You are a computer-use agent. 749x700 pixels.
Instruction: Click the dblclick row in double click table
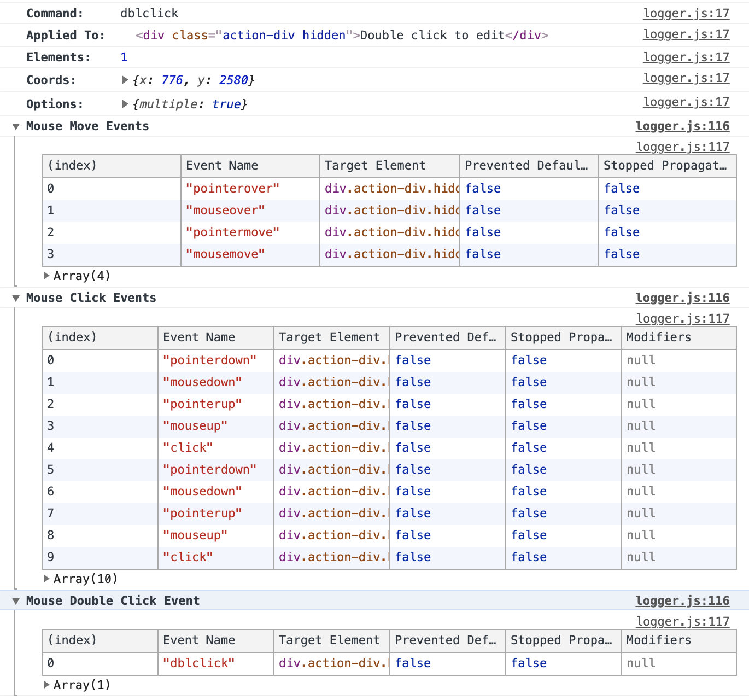[199, 663]
